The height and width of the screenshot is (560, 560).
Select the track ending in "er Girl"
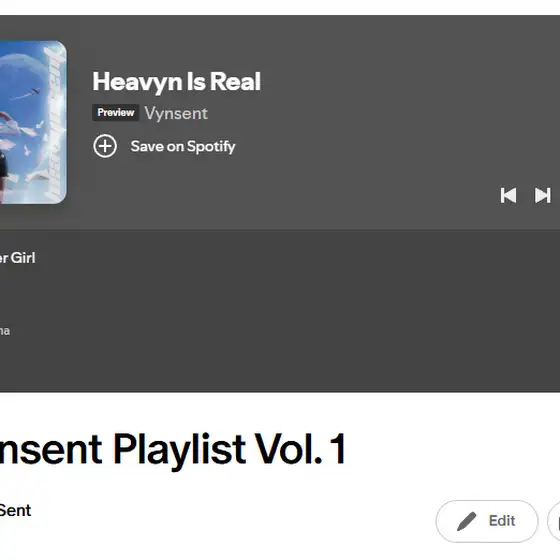pyautogui.click(x=18, y=258)
